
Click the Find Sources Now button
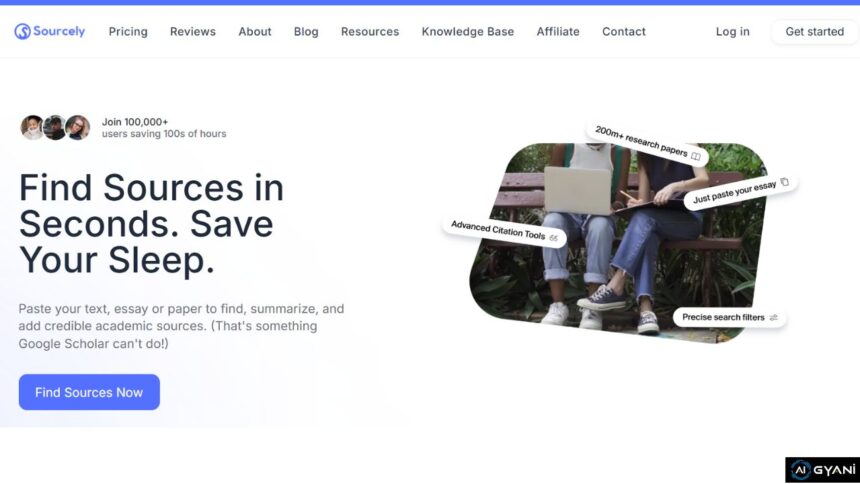(89, 392)
